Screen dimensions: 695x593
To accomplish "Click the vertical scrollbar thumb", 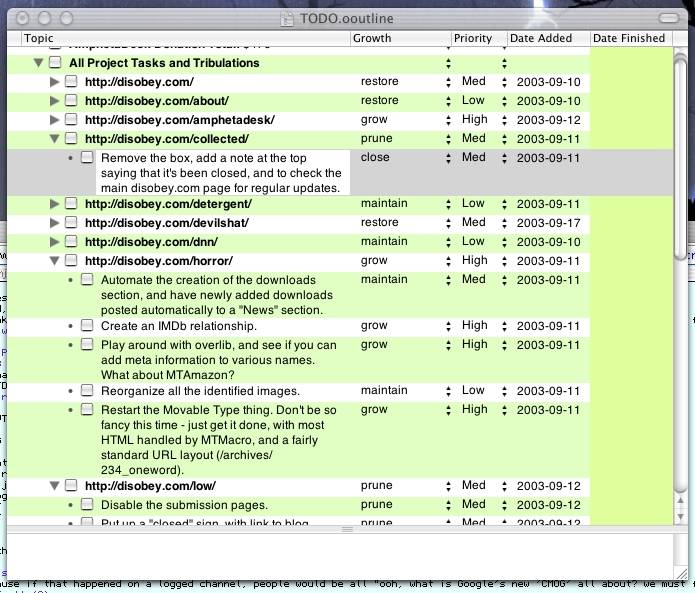I will [680, 158].
